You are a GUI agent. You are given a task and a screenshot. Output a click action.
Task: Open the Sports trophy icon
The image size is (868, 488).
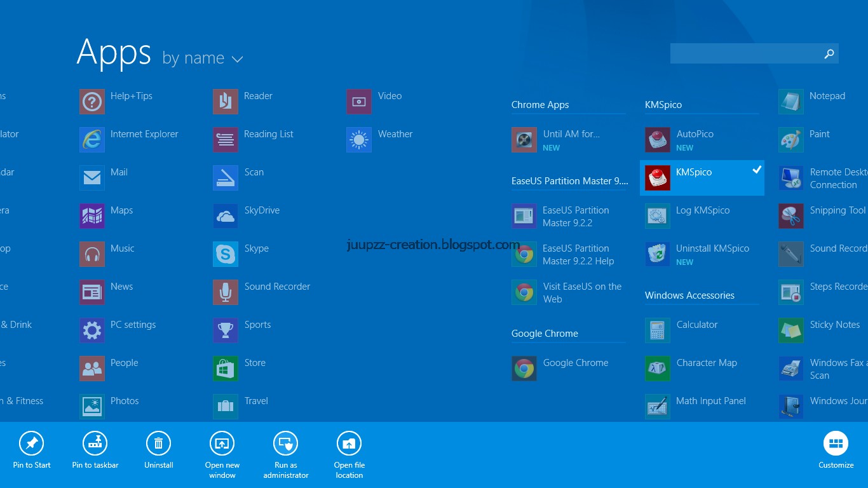(x=226, y=330)
